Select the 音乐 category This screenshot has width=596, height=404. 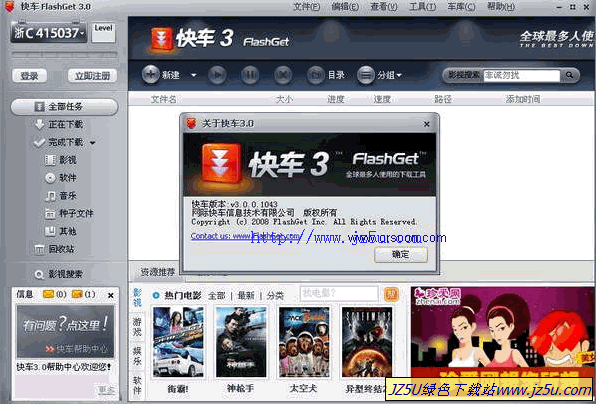tap(61, 196)
